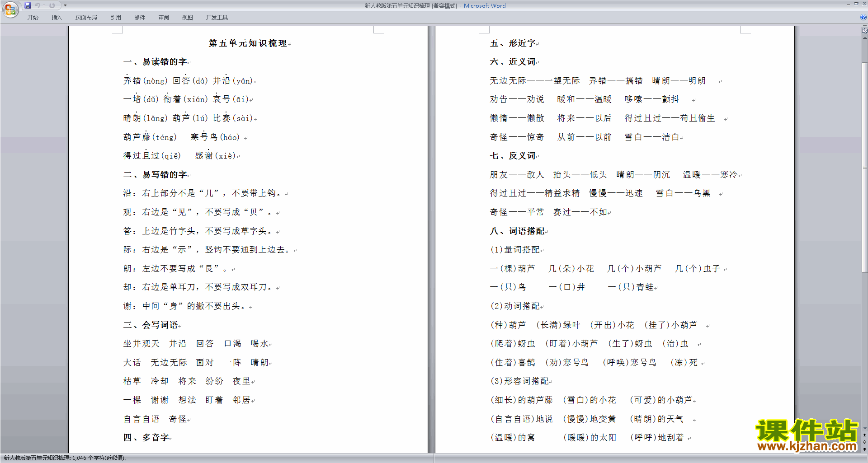Viewport: 868px width, 463px height.
Task: Click antonym pair 朋友——敌人
Action: click(517, 174)
